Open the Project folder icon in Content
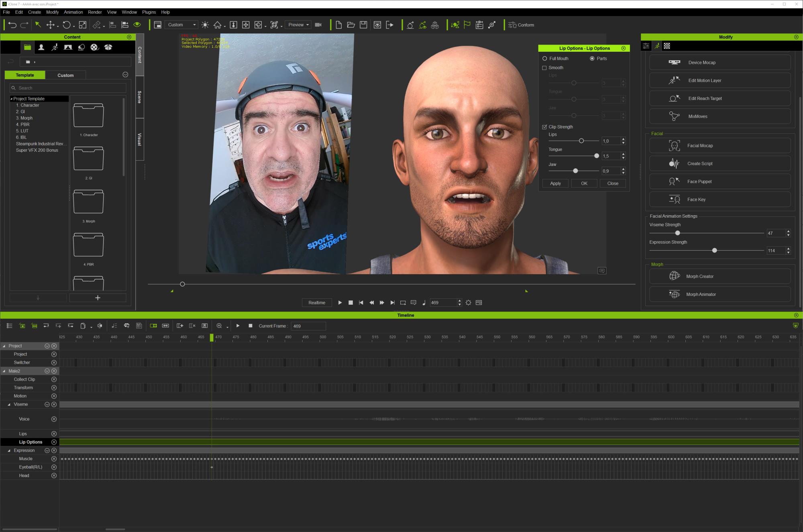This screenshot has height=532, width=803. (27, 47)
